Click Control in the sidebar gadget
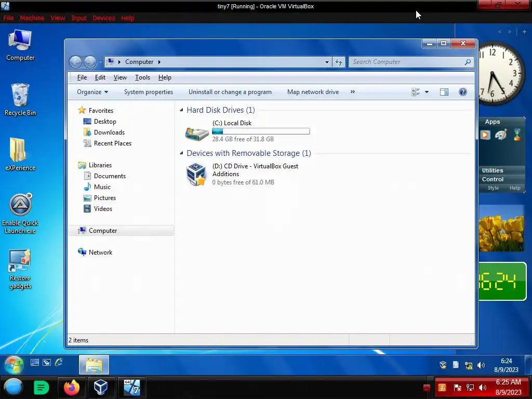The width and height of the screenshot is (532, 399). 493,179
